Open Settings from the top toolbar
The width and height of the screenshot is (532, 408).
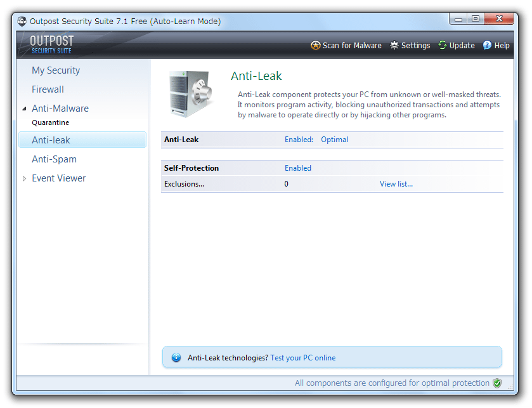click(415, 45)
